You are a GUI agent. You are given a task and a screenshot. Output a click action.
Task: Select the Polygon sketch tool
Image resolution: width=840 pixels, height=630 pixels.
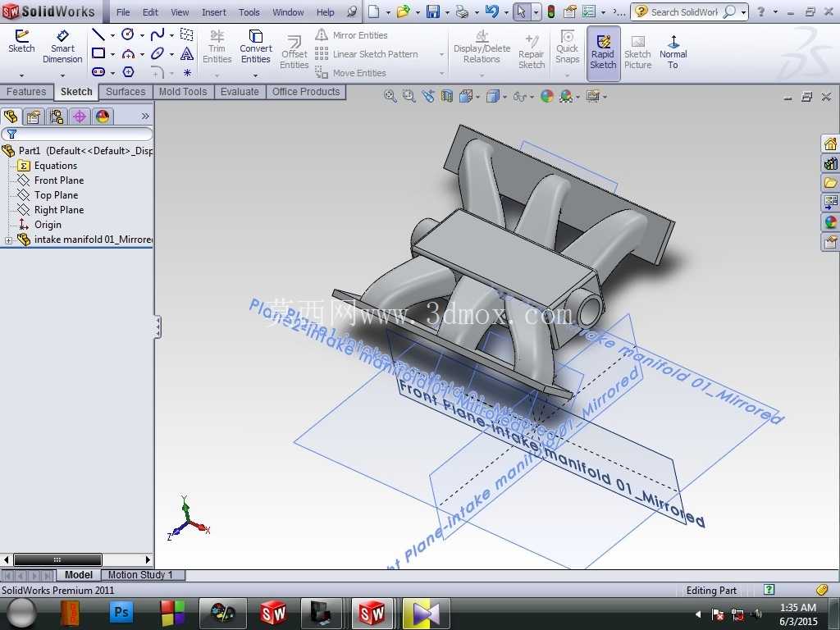pyautogui.click(x=128, y=72)
